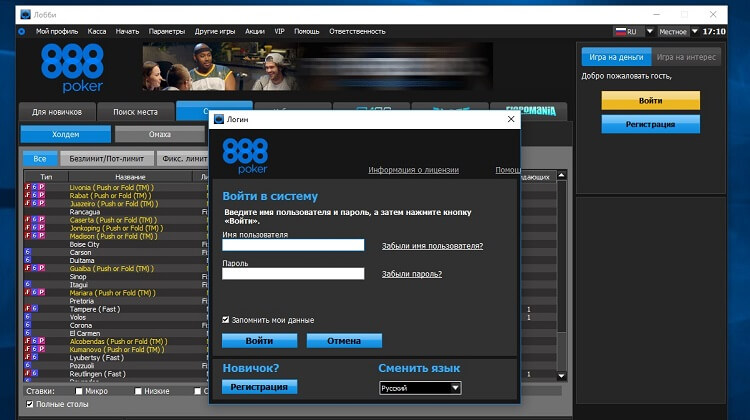Close the Логин dialog with the X button

(511, 119)
